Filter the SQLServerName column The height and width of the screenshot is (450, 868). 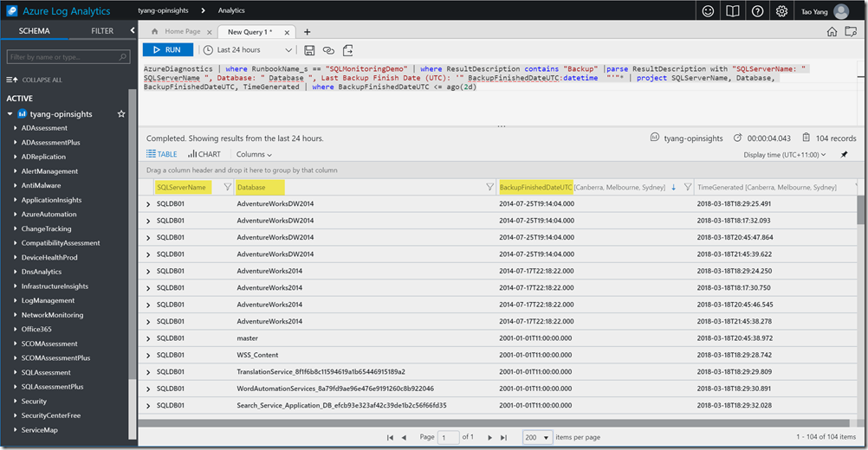pos(227,188)
